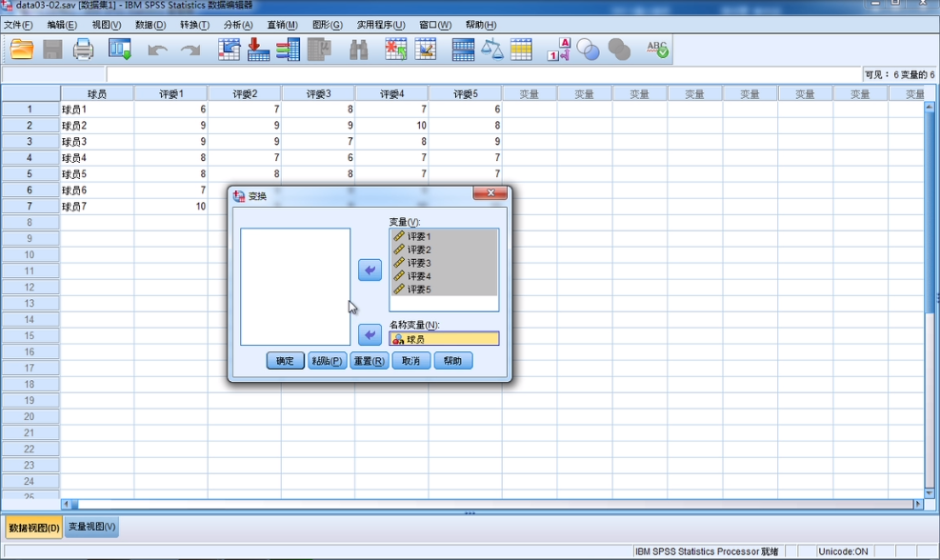Screen dimensions: 940x560
Task: Open the 窗口(W) menu
Action: [x=435, y=25]
